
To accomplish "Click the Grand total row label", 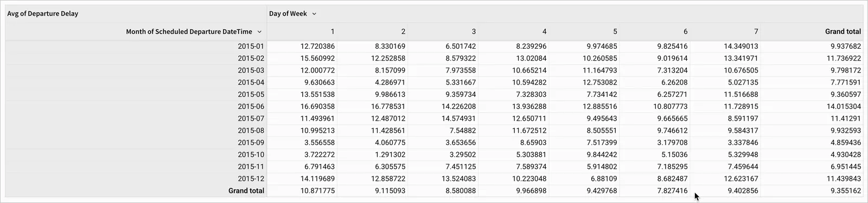I will (246, 191).
